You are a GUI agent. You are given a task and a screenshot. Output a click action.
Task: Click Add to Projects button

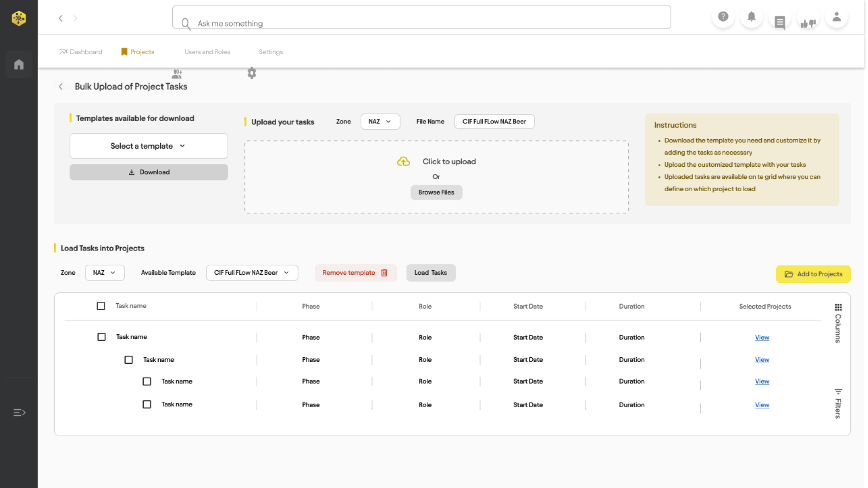point(813,274)
